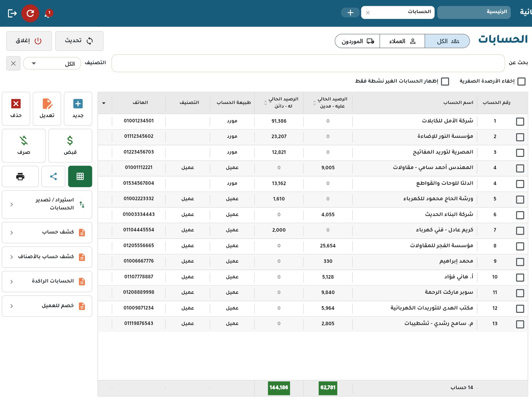532x401 pixels.
Task: Click تعديل edit account button
Action: (47, 109)
